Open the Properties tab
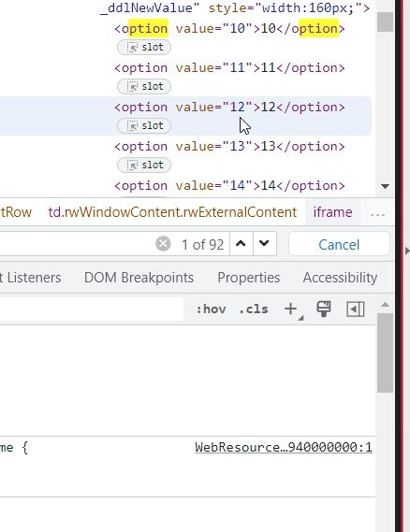The image size is (410, 532). tap(249, 278)
